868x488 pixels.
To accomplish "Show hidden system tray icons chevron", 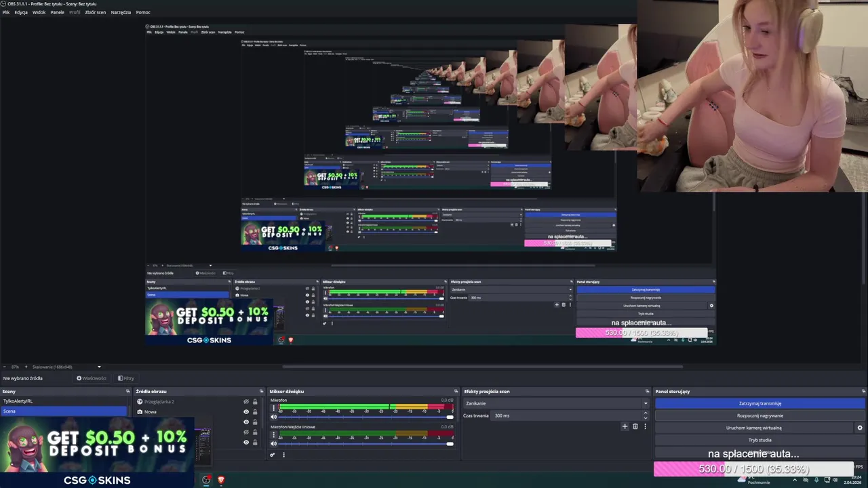I will (794, 480).
